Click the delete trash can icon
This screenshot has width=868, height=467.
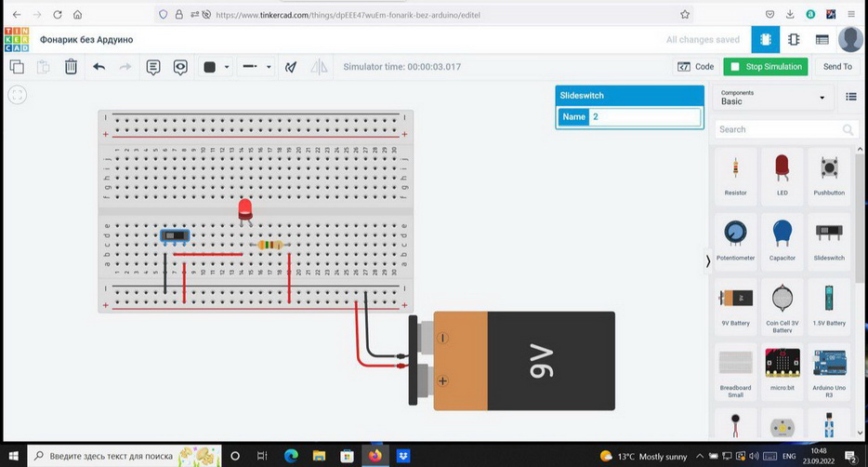click(x=71, y=67)
